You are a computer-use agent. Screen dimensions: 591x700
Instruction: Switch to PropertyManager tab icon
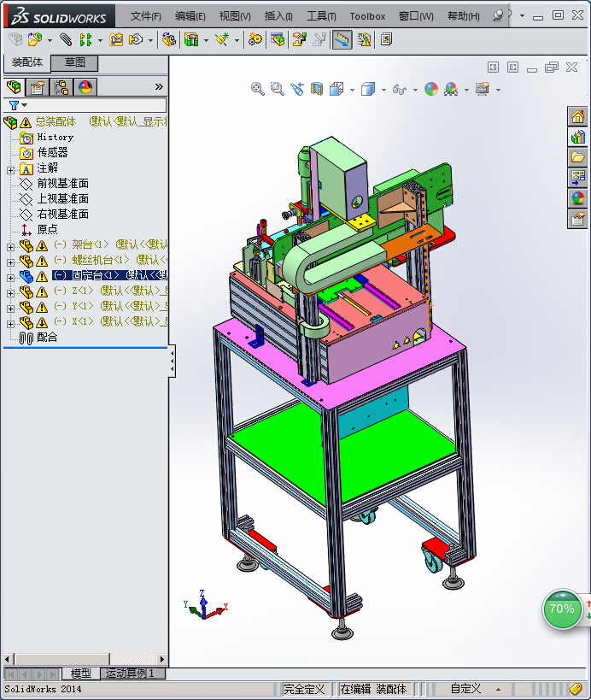(38, 86)
